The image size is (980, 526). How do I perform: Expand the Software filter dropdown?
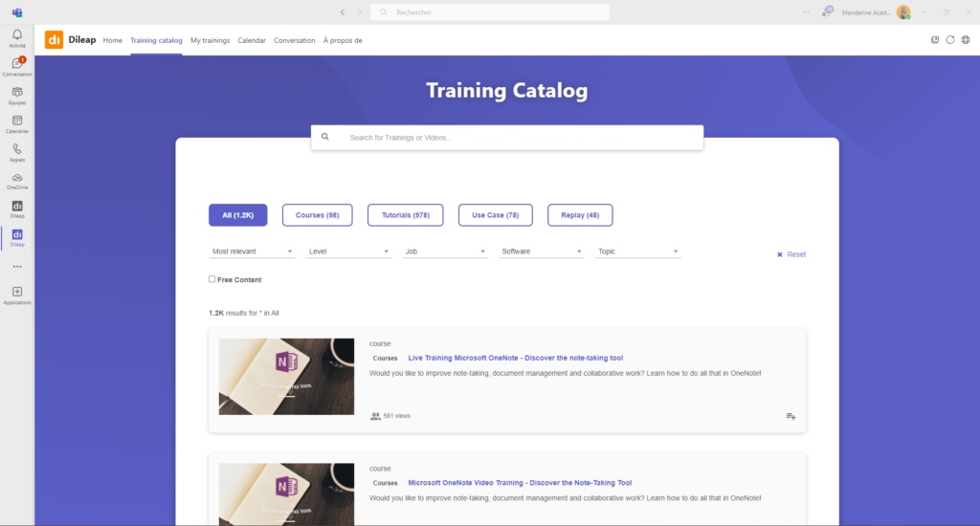[542, 252]
